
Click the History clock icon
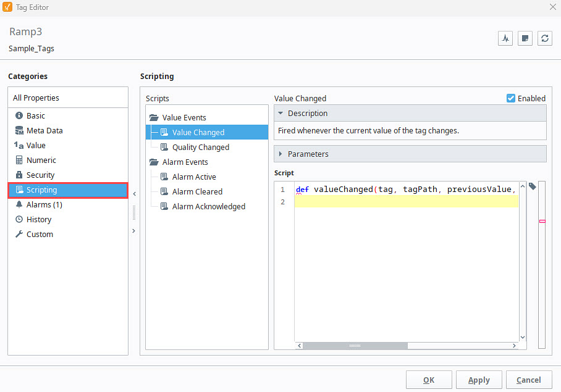coord(19,219)
